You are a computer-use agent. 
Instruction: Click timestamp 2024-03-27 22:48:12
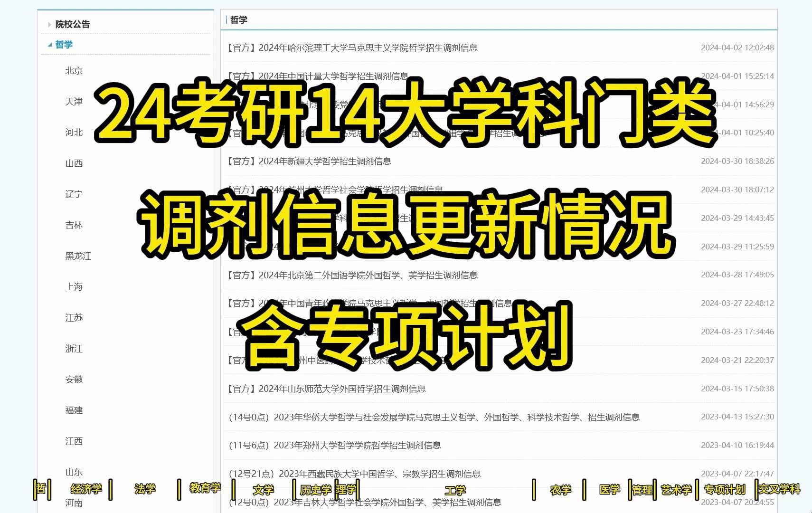click(x=737, y=303)
